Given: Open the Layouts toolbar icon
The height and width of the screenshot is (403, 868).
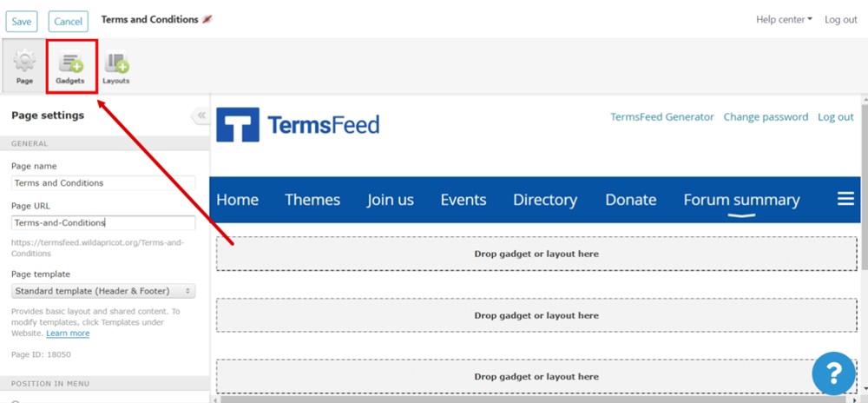Looking at the screenshot, I should [116, 67].
